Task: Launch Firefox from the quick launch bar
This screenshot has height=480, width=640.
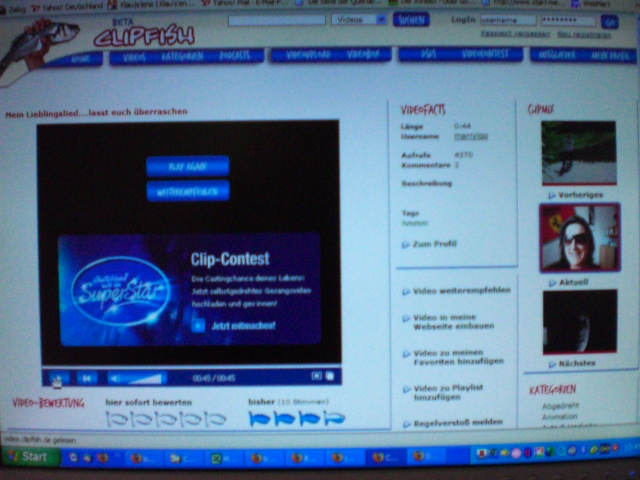Action: pyautogui.click(x=102, y=458)
